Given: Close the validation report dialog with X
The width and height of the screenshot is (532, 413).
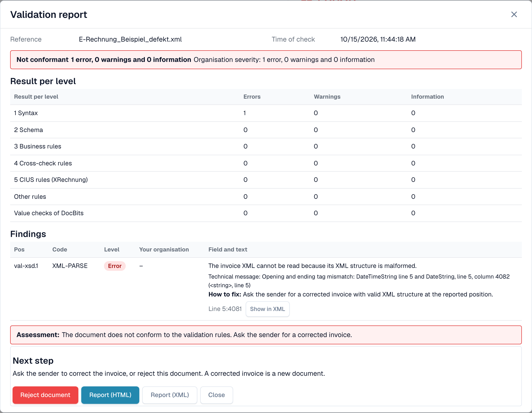Looking at the screenshot, I should click(514, 15).
